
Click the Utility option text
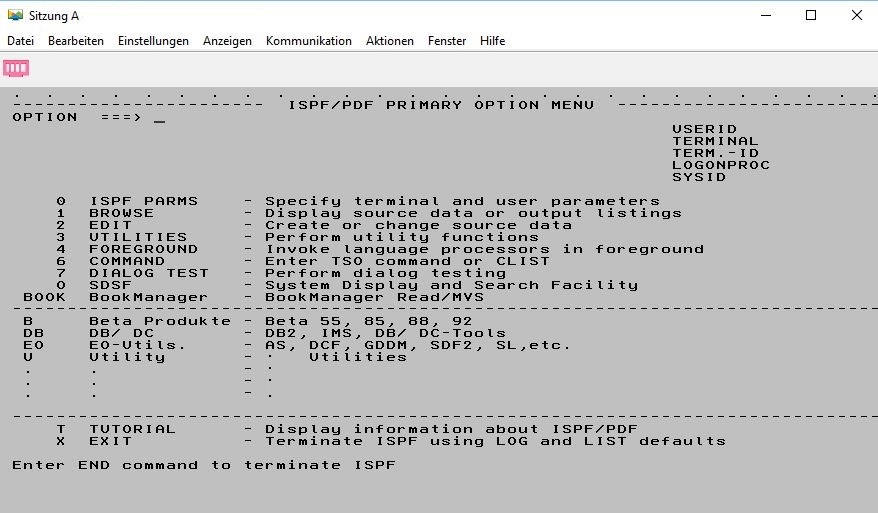click(127, 357)
